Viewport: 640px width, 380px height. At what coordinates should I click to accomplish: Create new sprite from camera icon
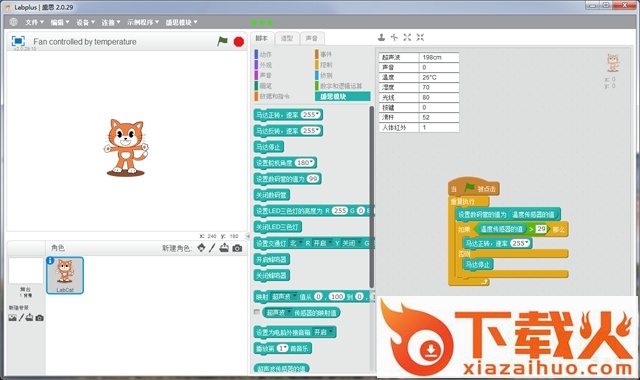[237, 248]
